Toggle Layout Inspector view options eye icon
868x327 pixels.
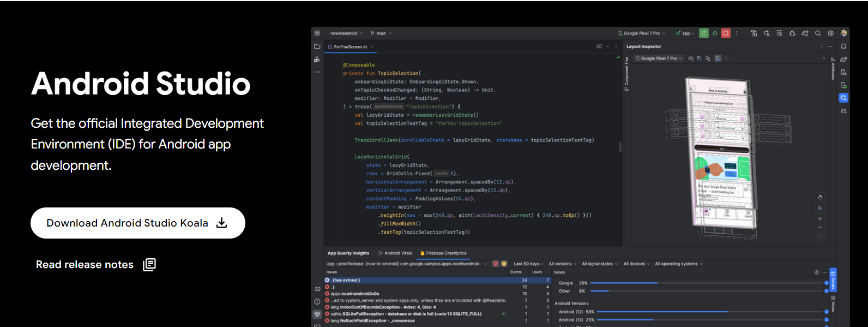pos(691,58)
